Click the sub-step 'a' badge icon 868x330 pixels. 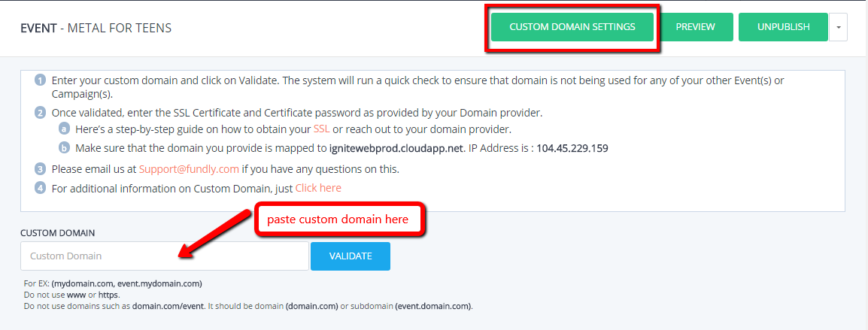[65, 129]
